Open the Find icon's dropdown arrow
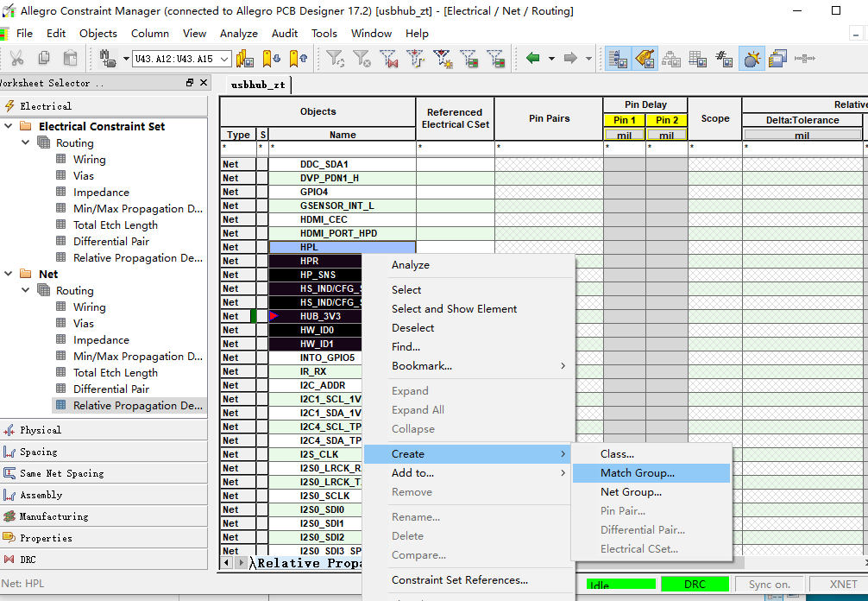Viewport: 868px width, 601px height. 126,59
